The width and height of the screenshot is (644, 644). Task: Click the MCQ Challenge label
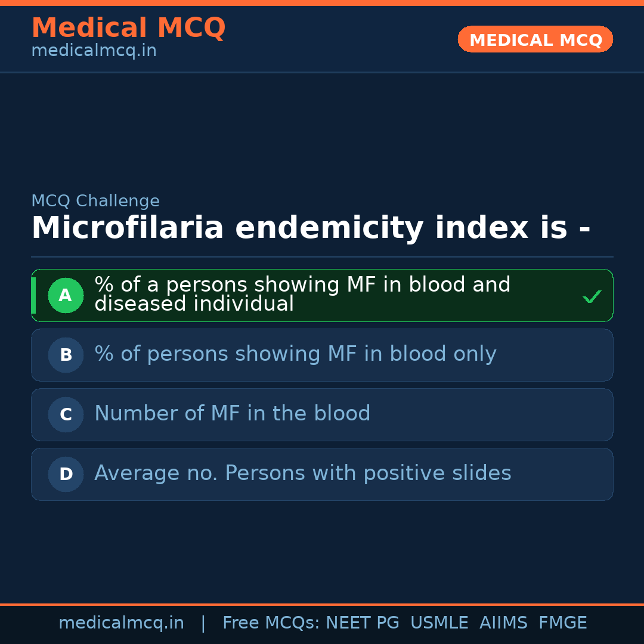[x=95, y=201]
